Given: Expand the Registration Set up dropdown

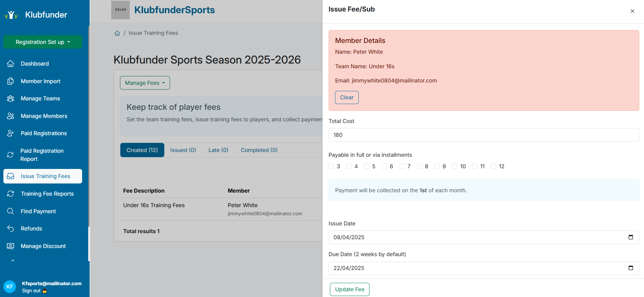Looking at the screenshot, I should click(x=43, y=42).
